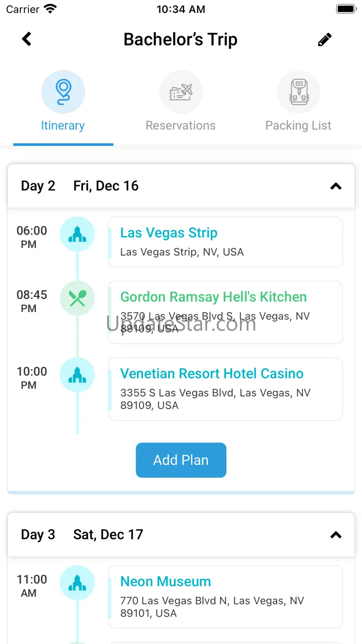This screenshot has width=362, height=644.
Task: Tap the back arrow icon
Action: point(27,39)
